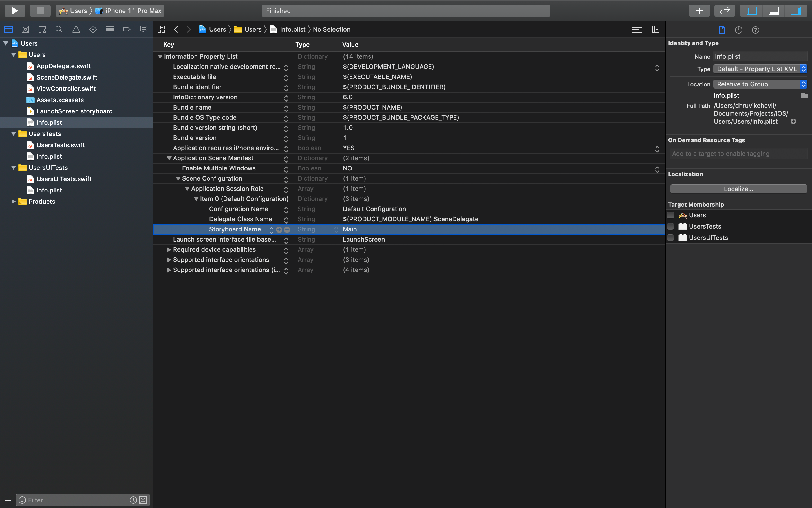Choose iPhone 11 Pro Max destination
The width and height of the screenshot is (812, 508).
pos(129,11)
